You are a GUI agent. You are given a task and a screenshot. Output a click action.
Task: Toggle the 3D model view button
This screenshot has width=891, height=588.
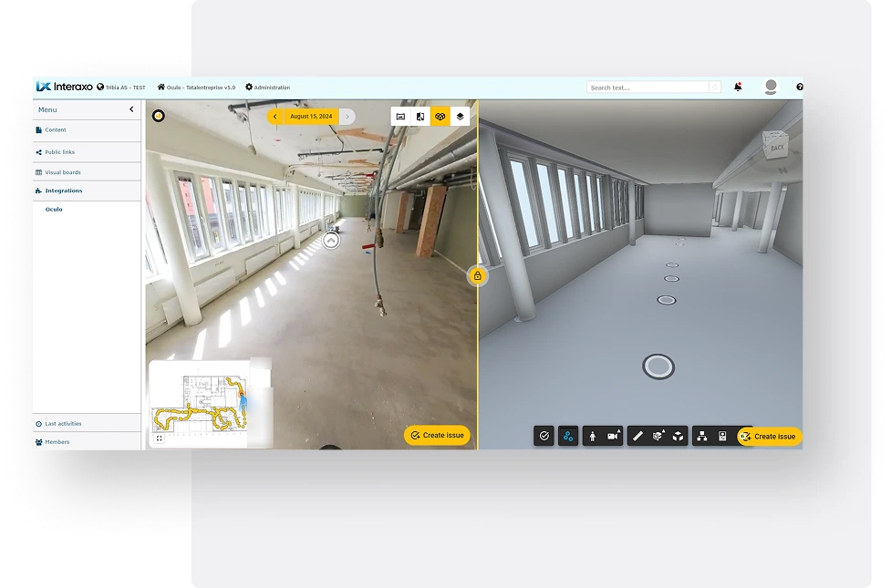[x=440, y=117]
